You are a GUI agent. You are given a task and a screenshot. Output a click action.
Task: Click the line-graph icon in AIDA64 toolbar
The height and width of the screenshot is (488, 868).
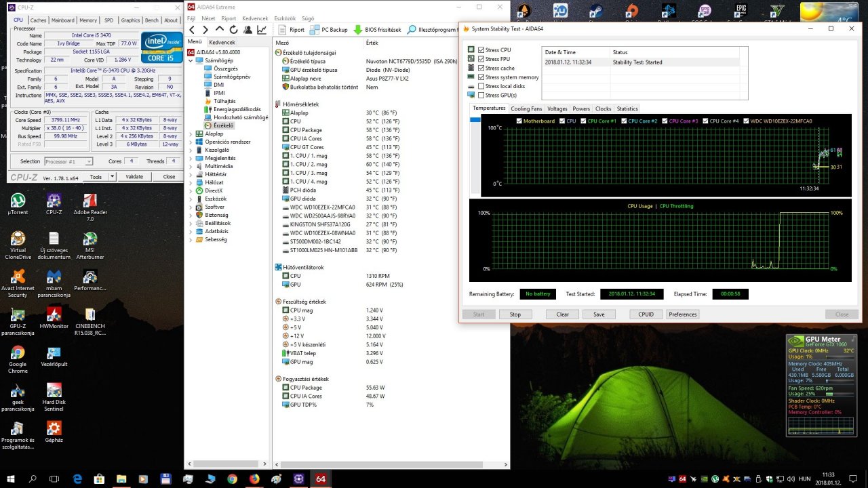pyautogui.click(x=261, y=30)
